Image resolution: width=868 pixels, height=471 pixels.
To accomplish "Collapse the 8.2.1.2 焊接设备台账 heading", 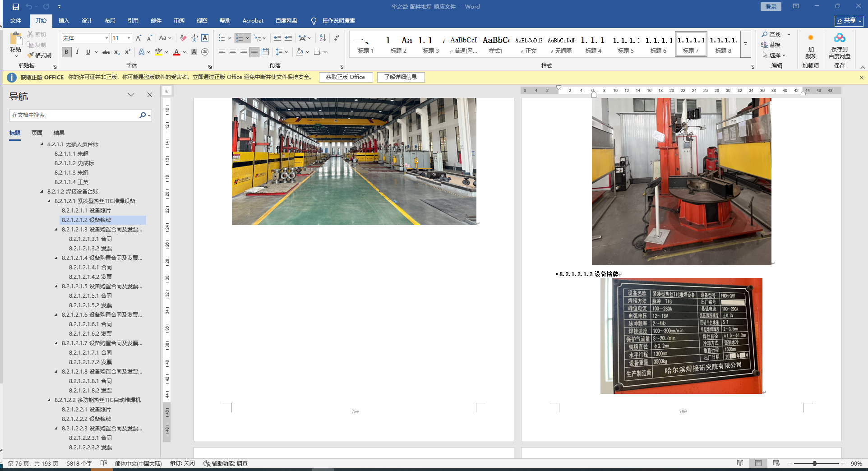I will point(42,192).
